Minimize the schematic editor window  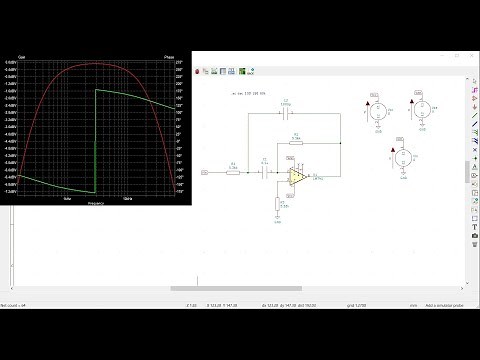coord(442,55)
